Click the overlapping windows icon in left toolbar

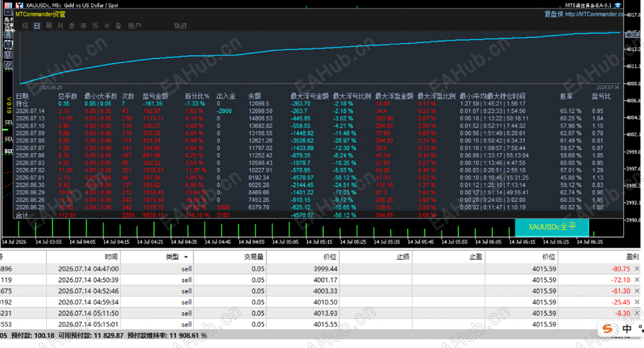8,65
